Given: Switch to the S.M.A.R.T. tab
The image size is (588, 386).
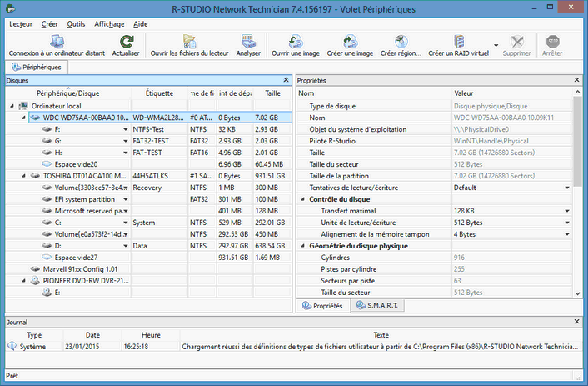Looking at the screenshot, I should tap(377, 306).
